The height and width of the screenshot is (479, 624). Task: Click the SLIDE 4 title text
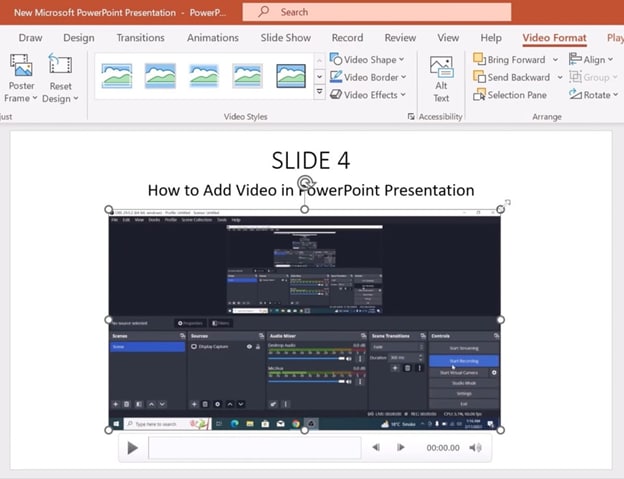(x=311, y=160)
